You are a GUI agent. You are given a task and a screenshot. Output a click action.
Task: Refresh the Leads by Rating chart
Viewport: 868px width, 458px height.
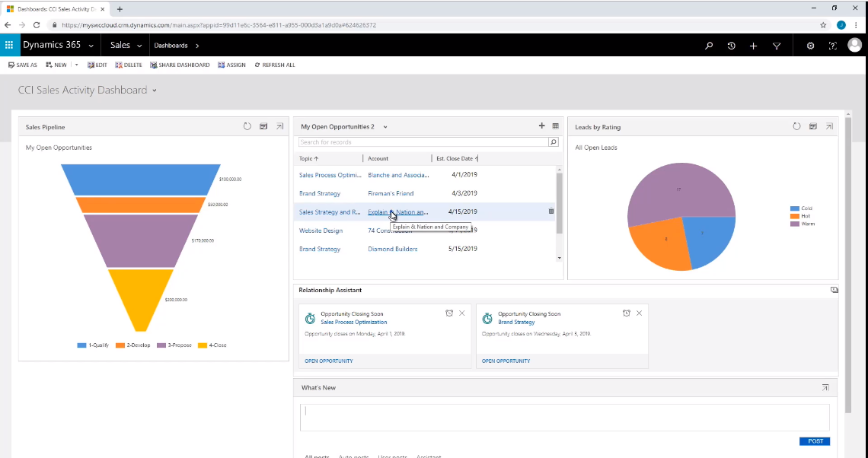796,126
